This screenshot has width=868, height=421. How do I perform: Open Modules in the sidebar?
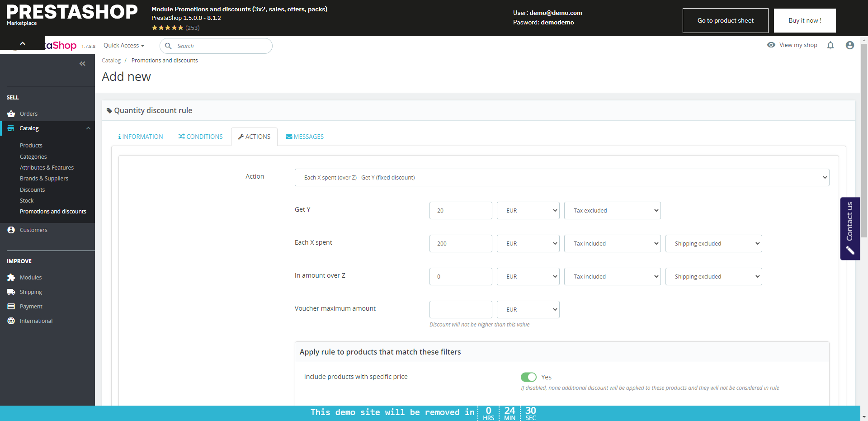31,278
